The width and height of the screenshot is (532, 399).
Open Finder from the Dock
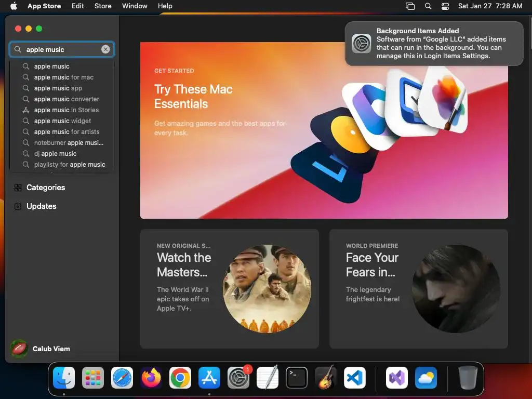click(64, 378)
